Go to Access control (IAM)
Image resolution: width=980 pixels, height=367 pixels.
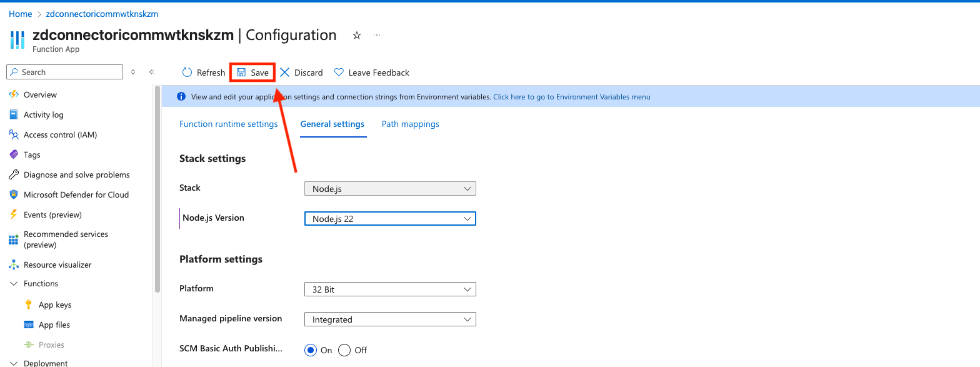point(61,135)
